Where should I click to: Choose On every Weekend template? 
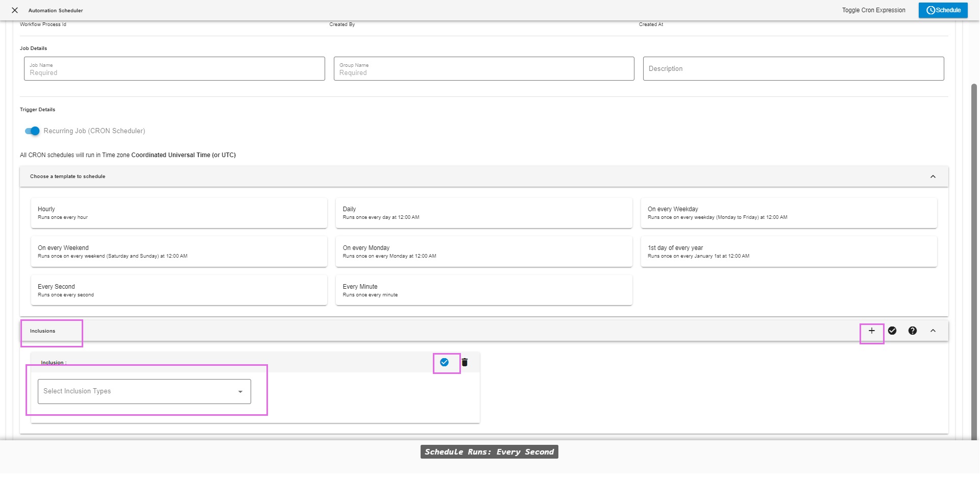(179, 251)
